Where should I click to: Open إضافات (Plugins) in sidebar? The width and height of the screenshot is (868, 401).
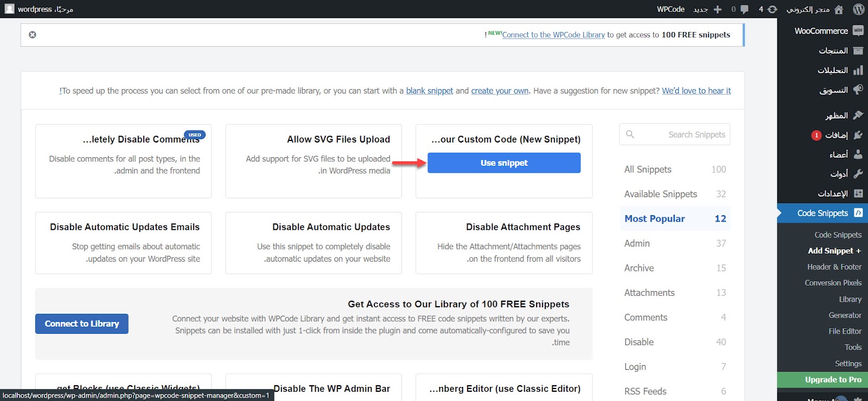[822, 135]
